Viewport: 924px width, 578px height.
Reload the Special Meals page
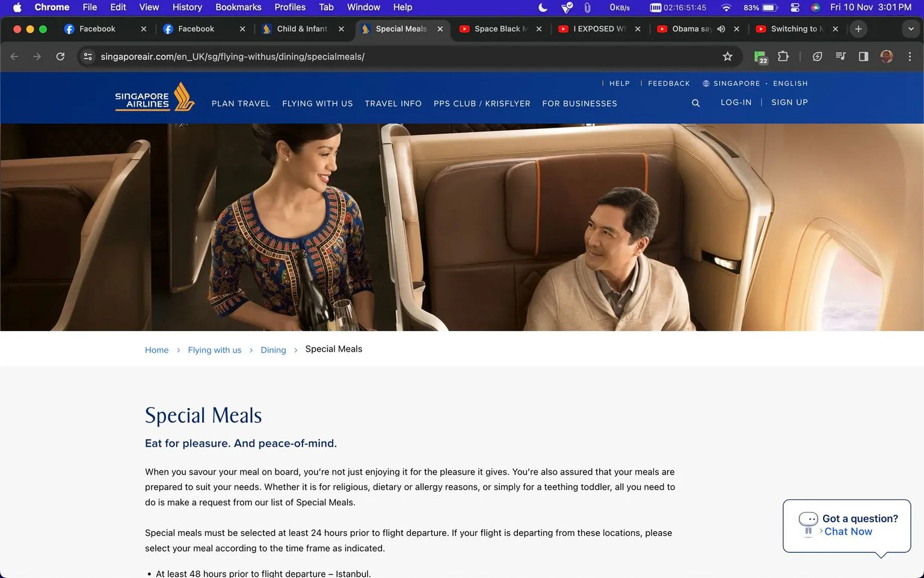coord(60,56)
